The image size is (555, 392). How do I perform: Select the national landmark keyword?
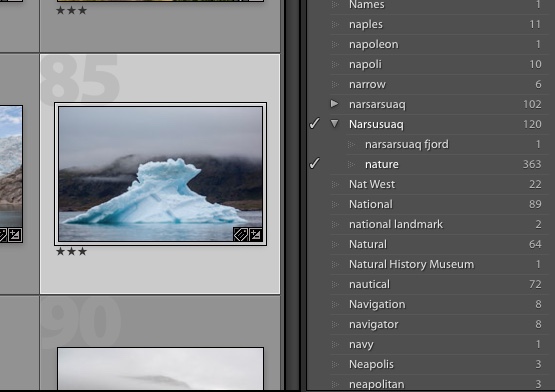(x=396, y=224)
